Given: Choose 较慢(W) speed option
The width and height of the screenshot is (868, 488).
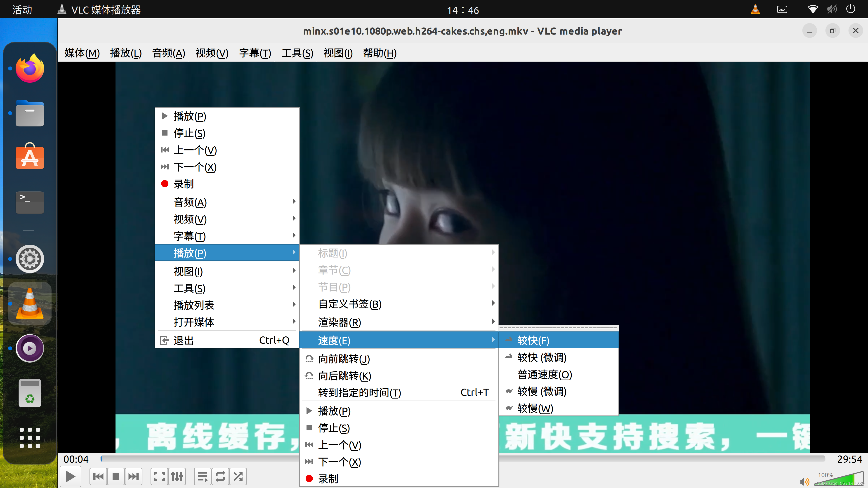Looking at the screenshot, I should [x=559, y=408].
